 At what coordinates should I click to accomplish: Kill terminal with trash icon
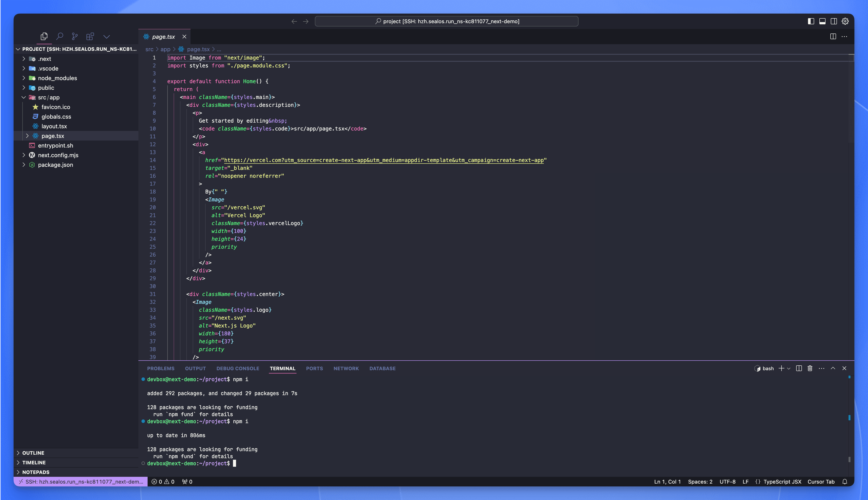point(810,368)
